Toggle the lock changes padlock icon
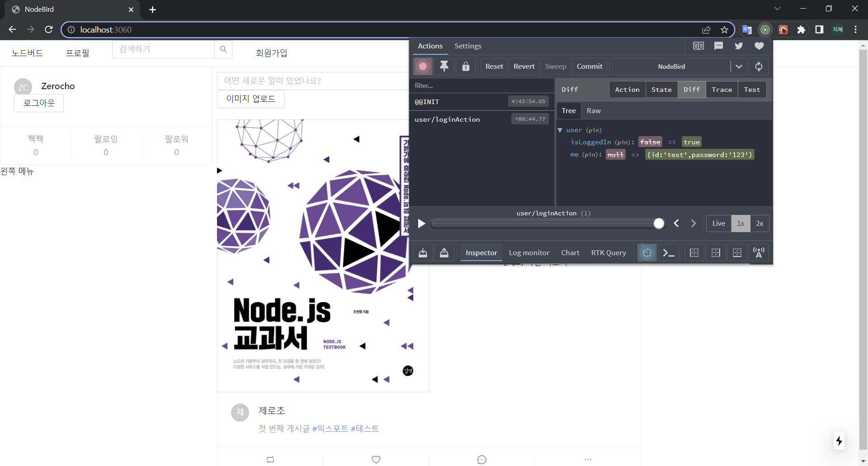This screenshot has height=466, width=868. pyautogui.click(x=466, y=67)
